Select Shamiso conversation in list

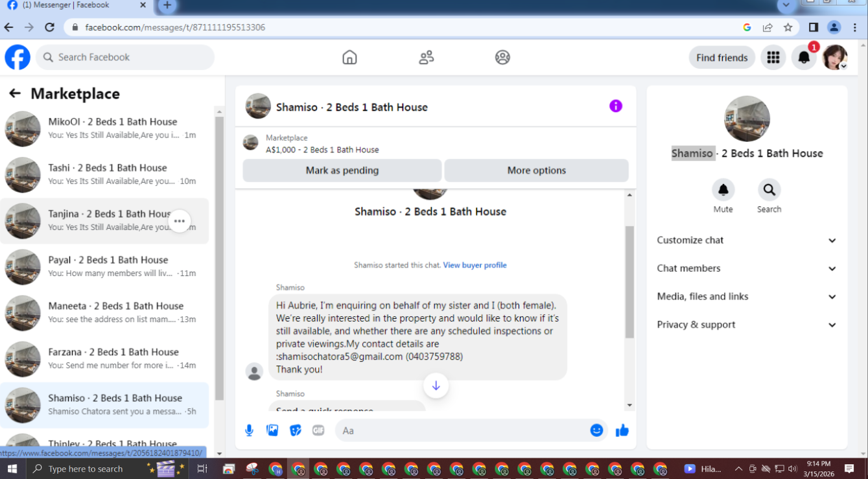point(104,404)
